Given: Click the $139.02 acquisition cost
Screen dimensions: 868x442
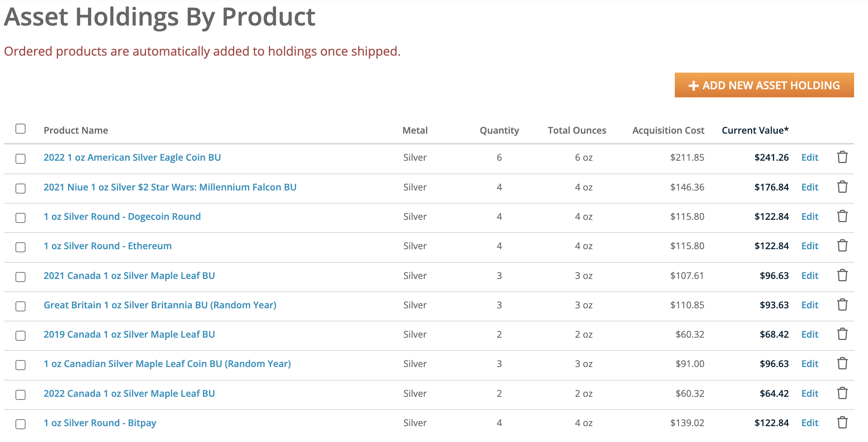Looking at the screenshot, I should click(687, 423).
